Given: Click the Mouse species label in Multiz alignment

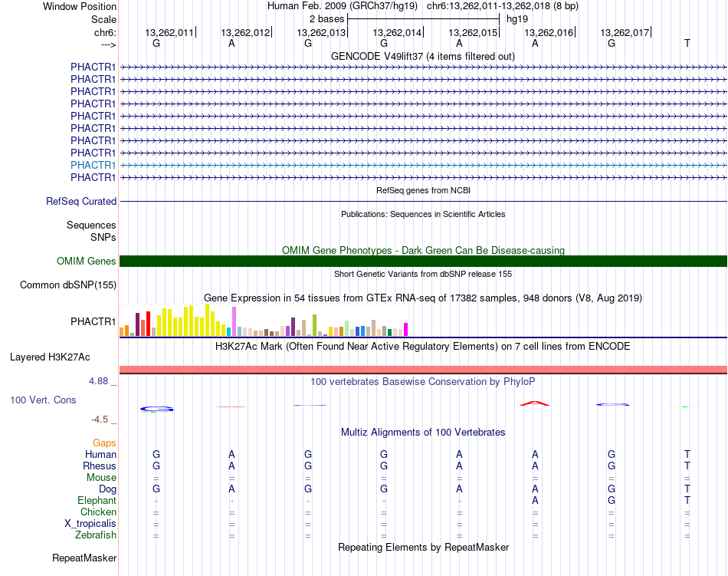Looking at the screenshot, I should coord(101,478).
